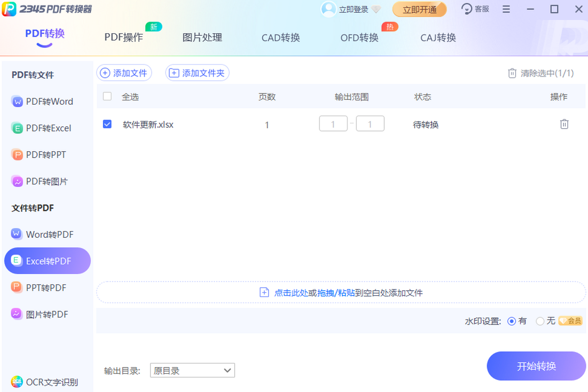588x392 pixels.
Task: Click the 客服 headset icon
Action: (x=467, y=9)
